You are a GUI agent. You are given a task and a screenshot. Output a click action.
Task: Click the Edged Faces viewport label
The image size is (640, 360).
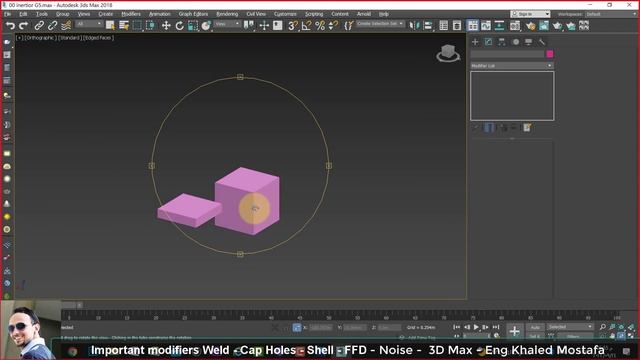click(98, 38)
